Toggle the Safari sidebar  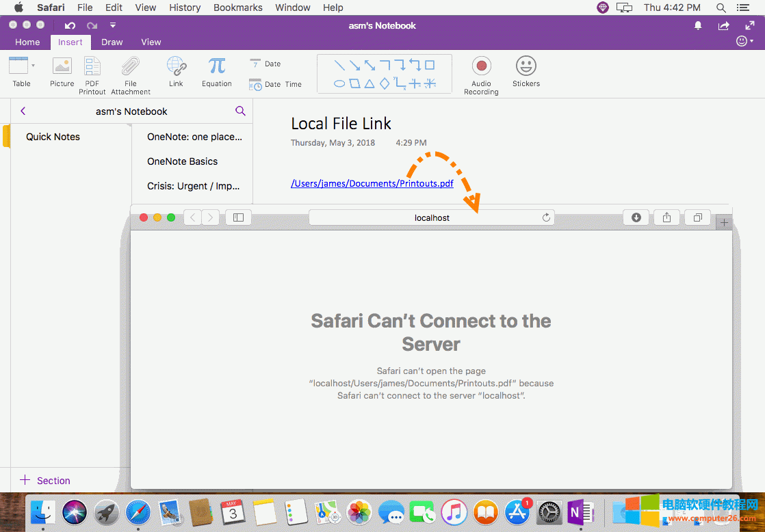click(x=237, y=217)
